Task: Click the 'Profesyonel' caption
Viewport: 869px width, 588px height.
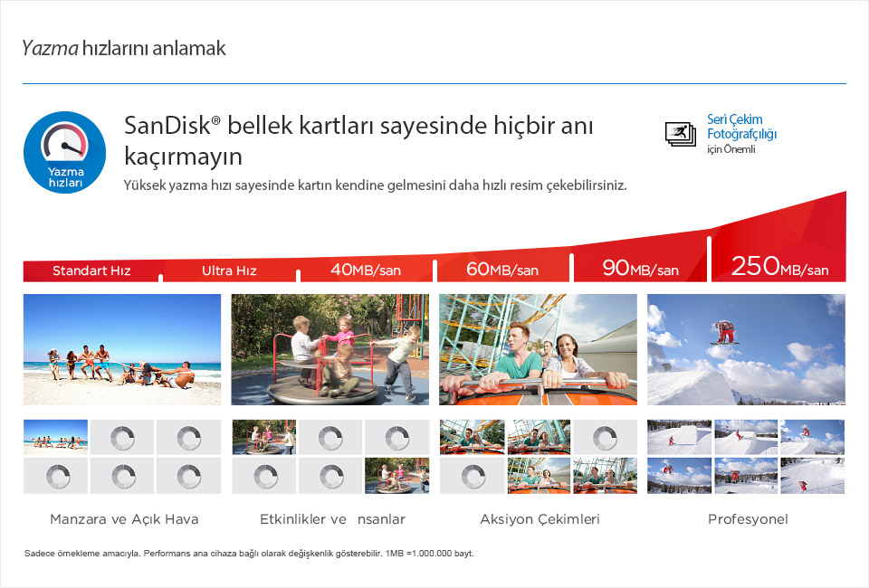Action: [748, 519]
